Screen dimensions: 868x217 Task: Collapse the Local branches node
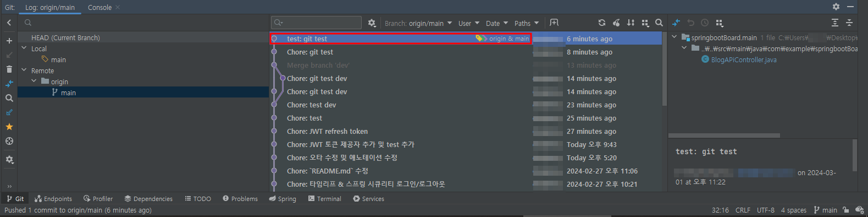(24, 48)
